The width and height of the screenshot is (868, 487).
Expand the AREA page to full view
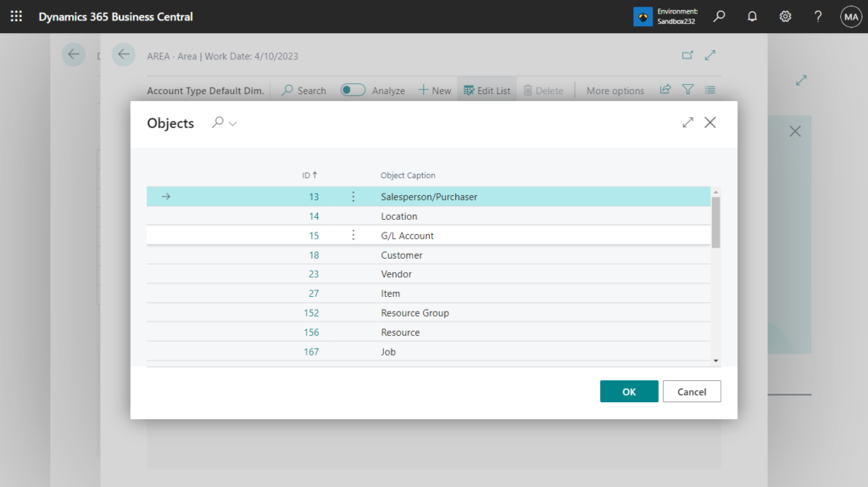click(x=710, y=55)
